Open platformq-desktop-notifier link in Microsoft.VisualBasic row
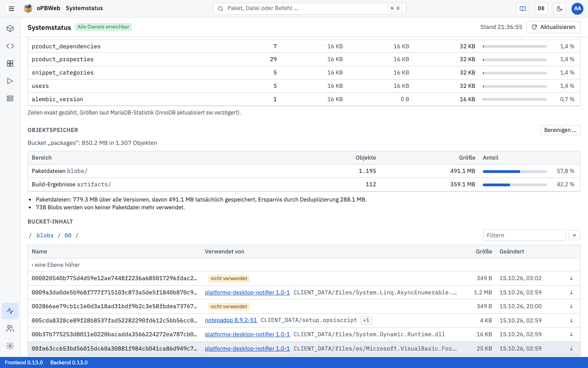The image size is (588, 368). click(x=247, y=349)
